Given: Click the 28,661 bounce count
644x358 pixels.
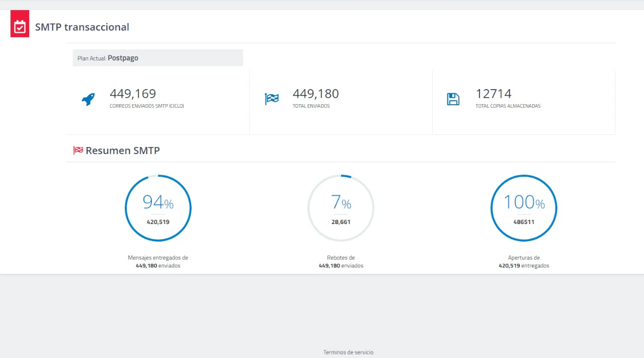Looking at the screenshot, I should (x=341, y=222).
